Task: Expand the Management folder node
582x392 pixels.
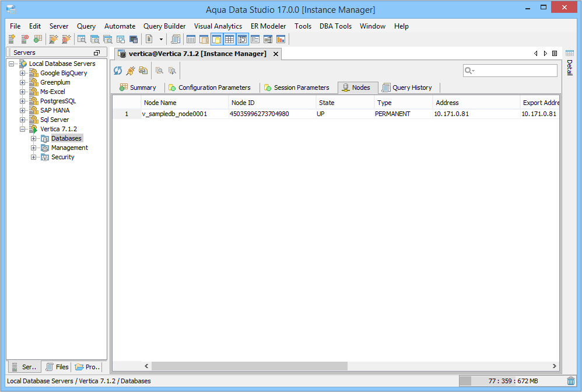Action: (x=33, y=148)
